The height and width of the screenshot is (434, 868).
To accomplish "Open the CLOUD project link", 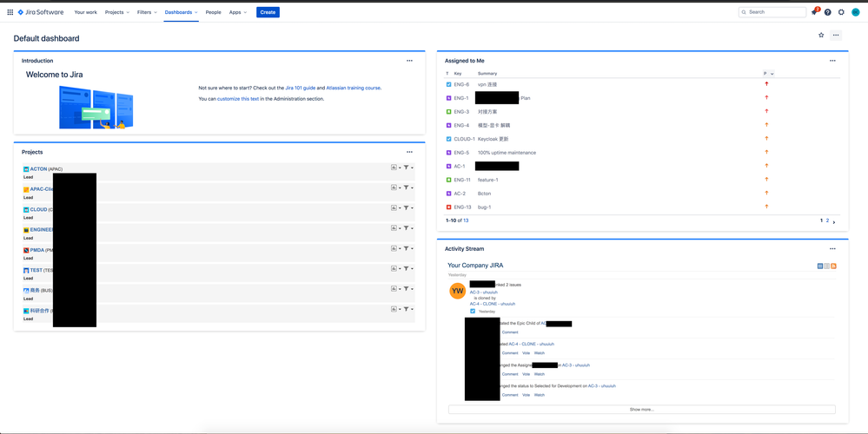I will coord(39,209).
